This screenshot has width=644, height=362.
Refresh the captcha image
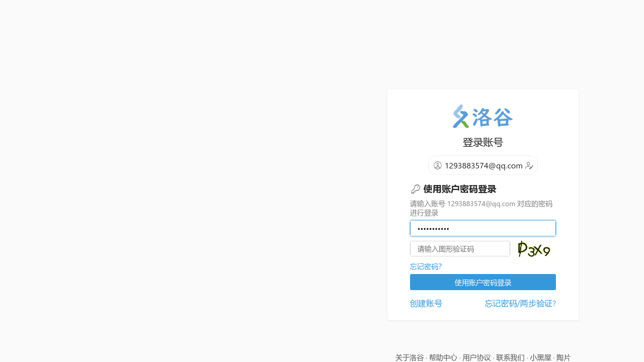point(534,249)
